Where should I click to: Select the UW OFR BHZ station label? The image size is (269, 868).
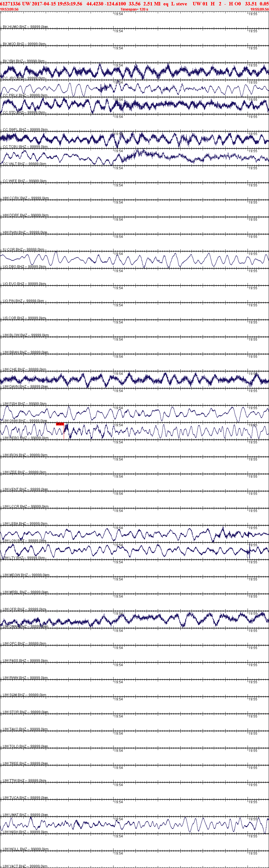25,609
